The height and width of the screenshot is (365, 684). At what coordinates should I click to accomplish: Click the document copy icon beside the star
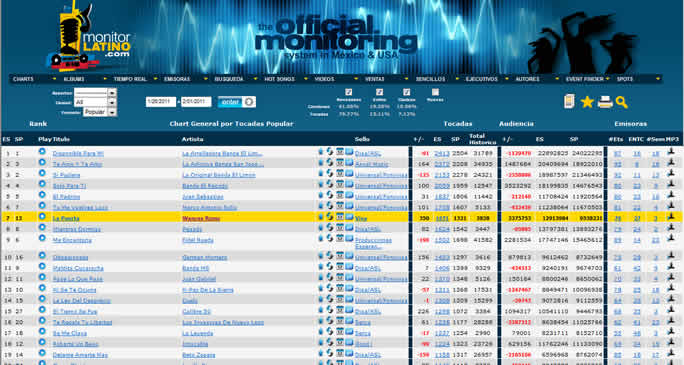[569, 101]
